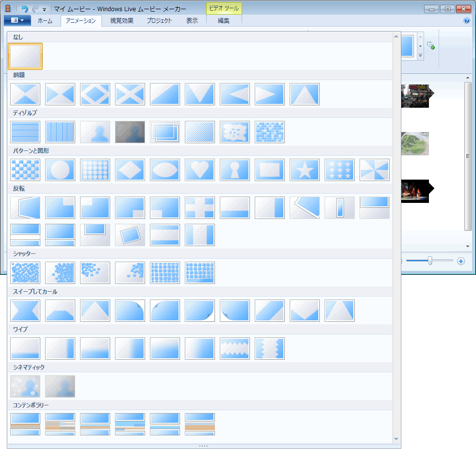This screenshot has width=476, height=449.
Task: Open the blue application menu button
Action: tap(17, 20)
